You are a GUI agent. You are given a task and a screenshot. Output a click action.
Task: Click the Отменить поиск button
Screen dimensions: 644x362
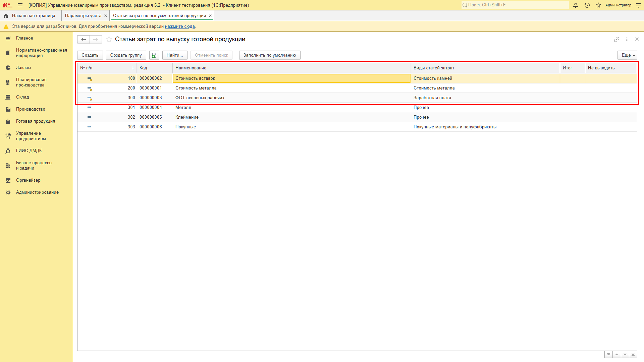211,55
